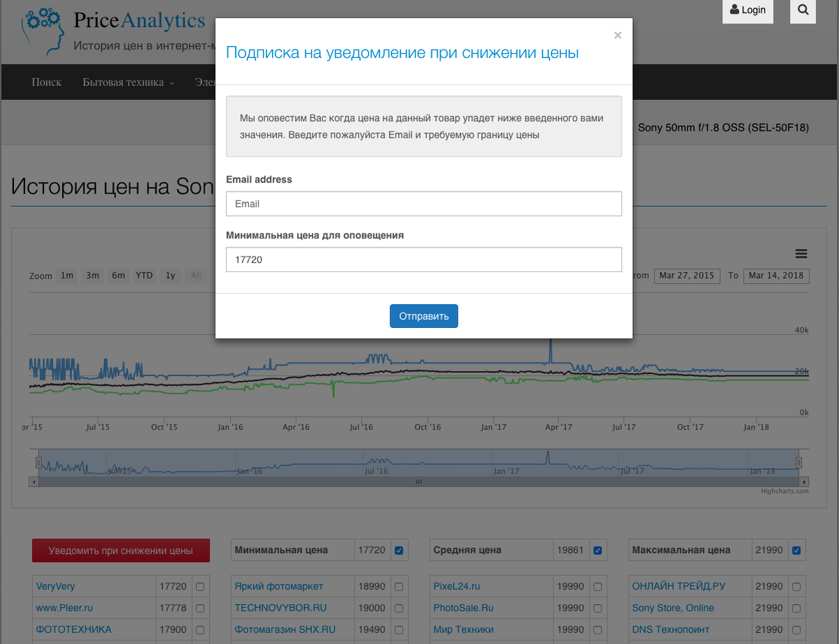Check the TECHNOVYBOR.RU checkbox
This screenshot has width=839, height=644.
(399, 608)
